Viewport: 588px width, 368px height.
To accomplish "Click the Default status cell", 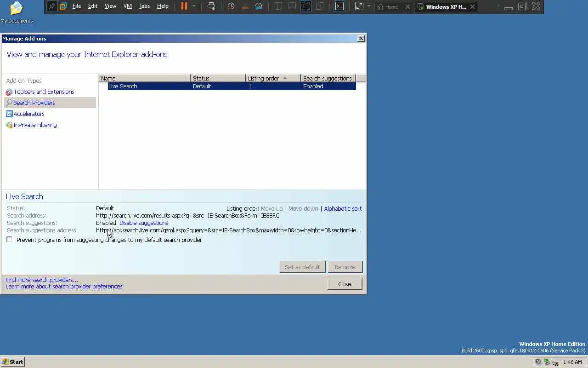I will (x=202, y=86).
